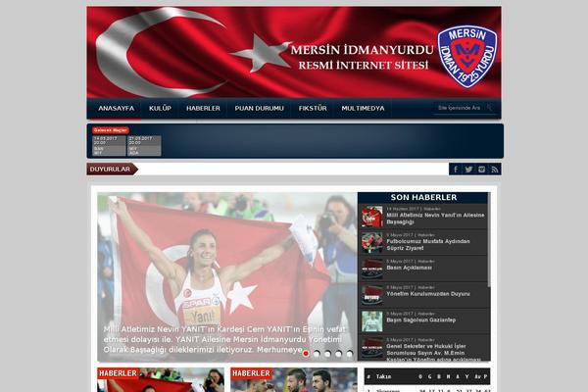Select the Gelecek Maçlar tab
The width and height of the screenshot is (588, 392).
(x=111, y=130)
